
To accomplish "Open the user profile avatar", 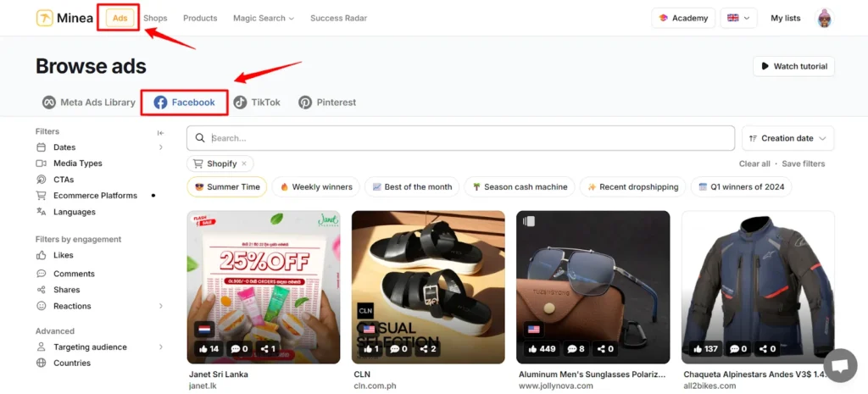I will coord(823,19).
